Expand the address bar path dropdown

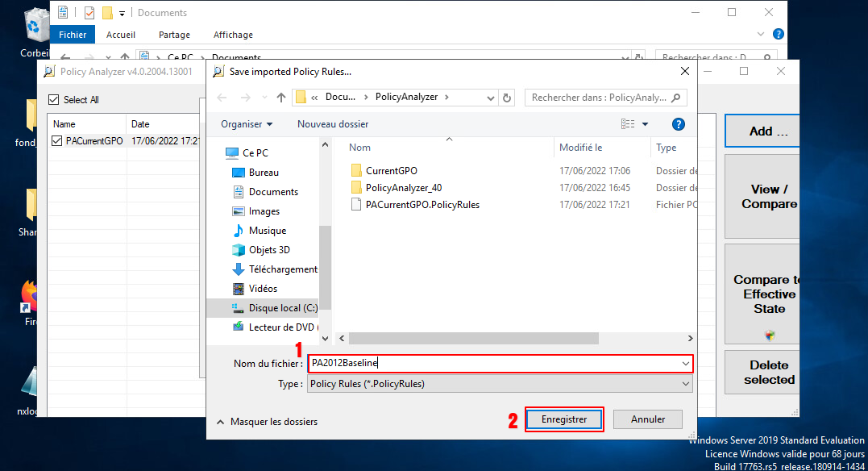click(491, 98)
